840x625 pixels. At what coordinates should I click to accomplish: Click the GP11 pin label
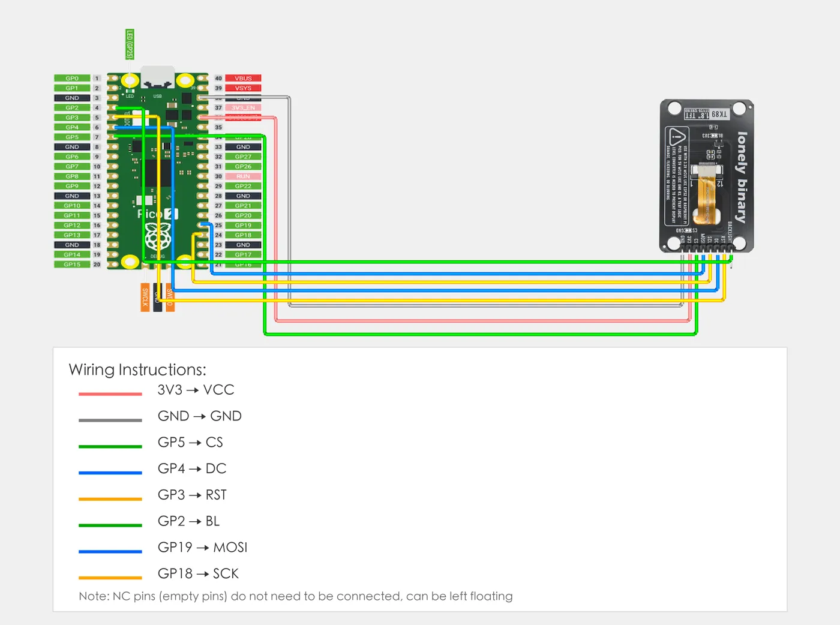[x=72, y=215]
